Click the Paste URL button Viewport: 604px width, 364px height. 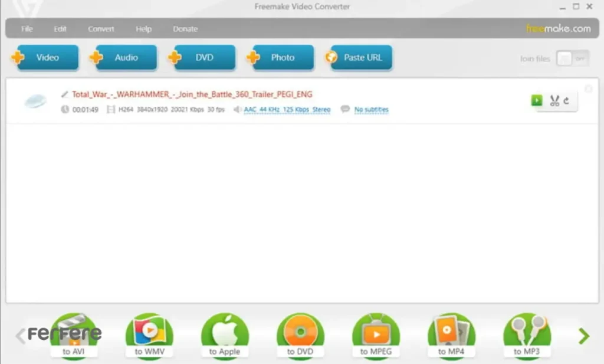(362, 58)
